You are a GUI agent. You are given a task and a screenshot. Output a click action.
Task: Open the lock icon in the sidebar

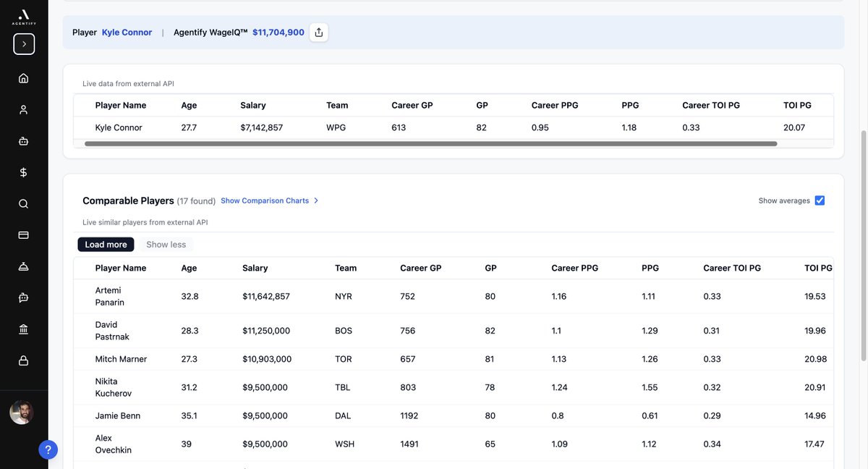22,358
